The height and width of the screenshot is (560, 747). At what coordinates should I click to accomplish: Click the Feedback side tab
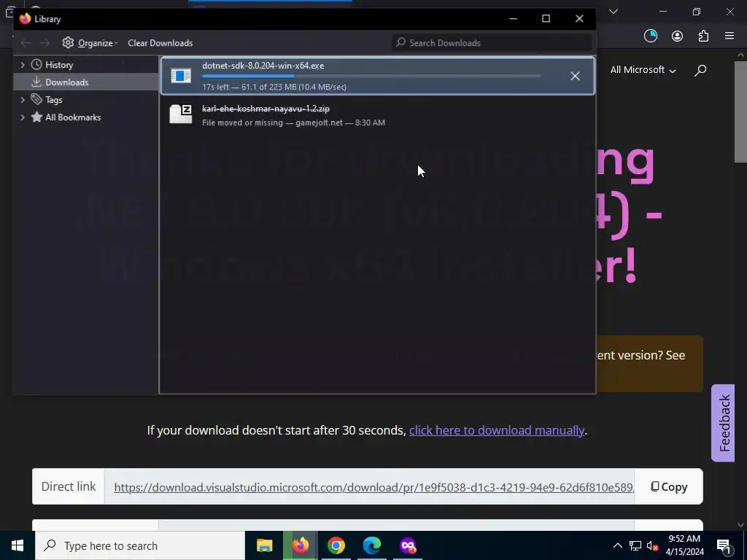(x=723, y=423)
